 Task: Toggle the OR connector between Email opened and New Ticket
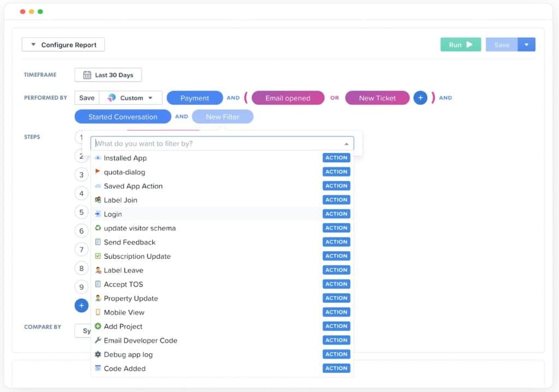335,98
